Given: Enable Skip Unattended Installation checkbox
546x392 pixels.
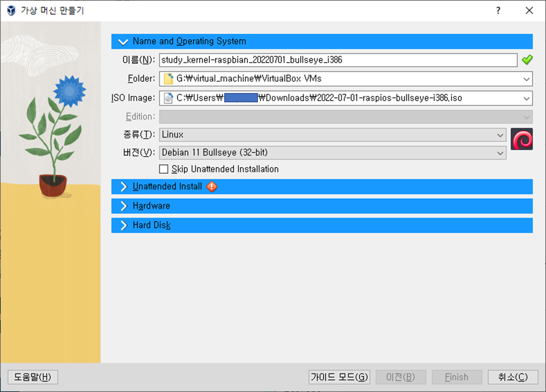Looking at the screenshot, I should coord(164,169).
